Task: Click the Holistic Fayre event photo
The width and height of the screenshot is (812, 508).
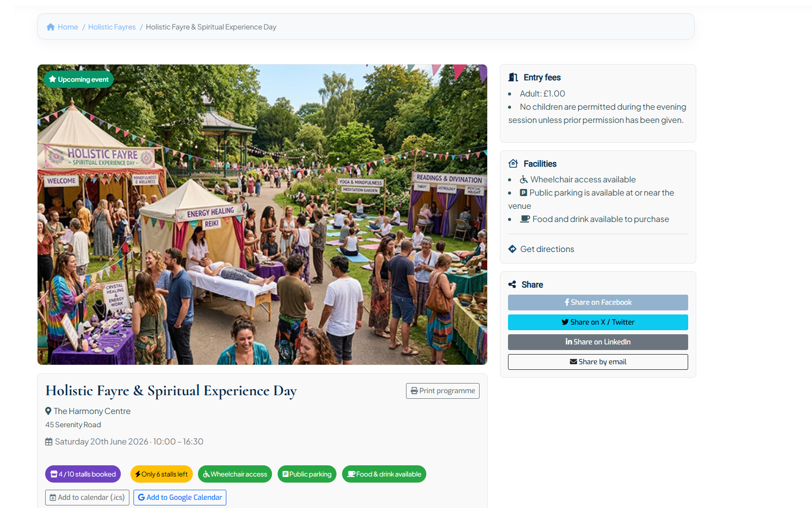Action: [x=262, y=214]
